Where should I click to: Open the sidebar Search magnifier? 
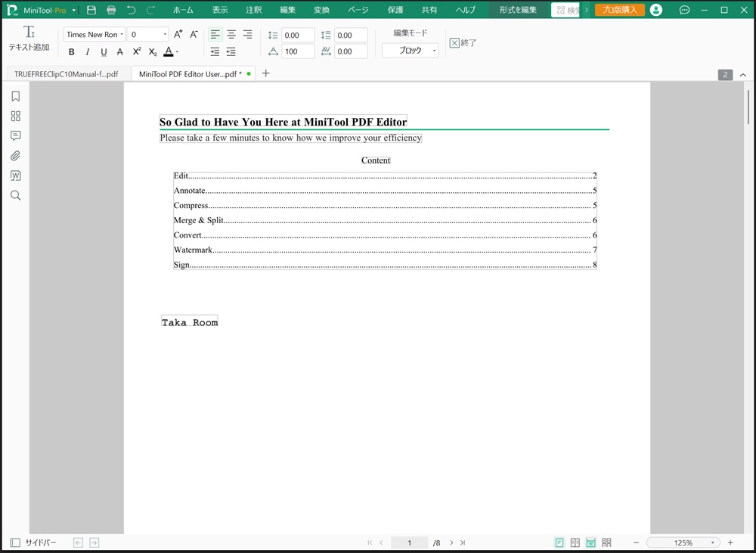(15, 195)
